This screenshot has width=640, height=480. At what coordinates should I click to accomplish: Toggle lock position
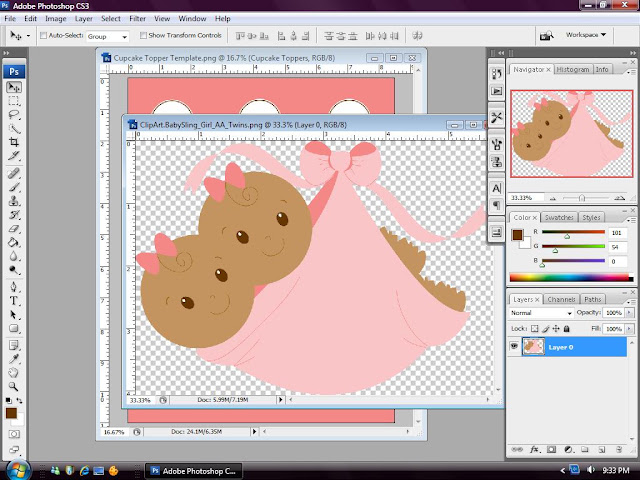coord(556,329)
